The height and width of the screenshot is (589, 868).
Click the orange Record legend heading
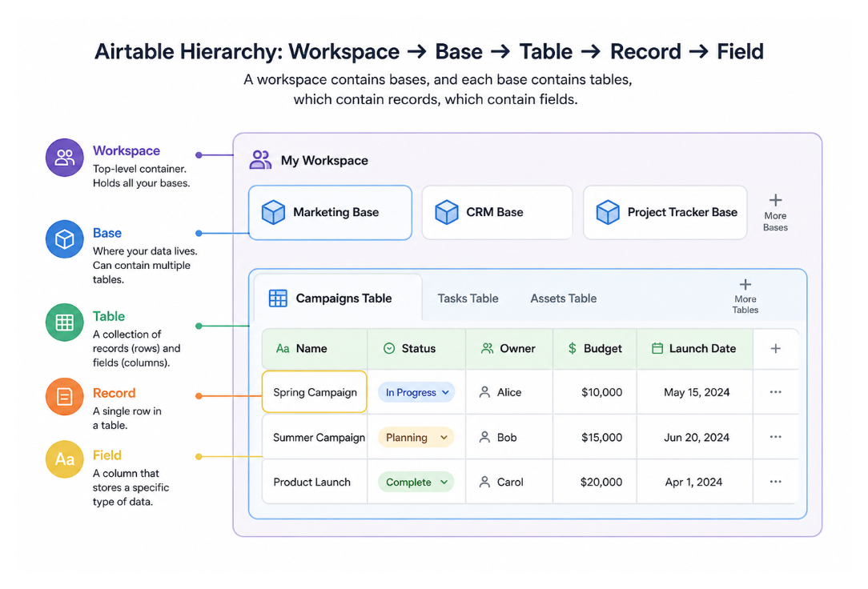(114, 393)
